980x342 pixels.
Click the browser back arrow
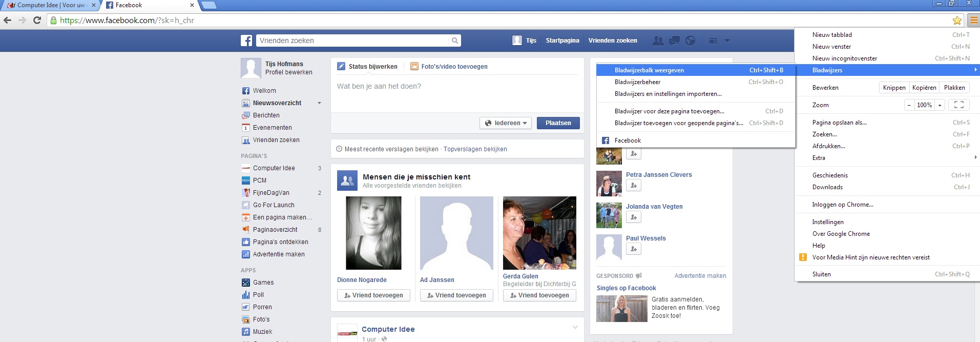coord(7,21)
